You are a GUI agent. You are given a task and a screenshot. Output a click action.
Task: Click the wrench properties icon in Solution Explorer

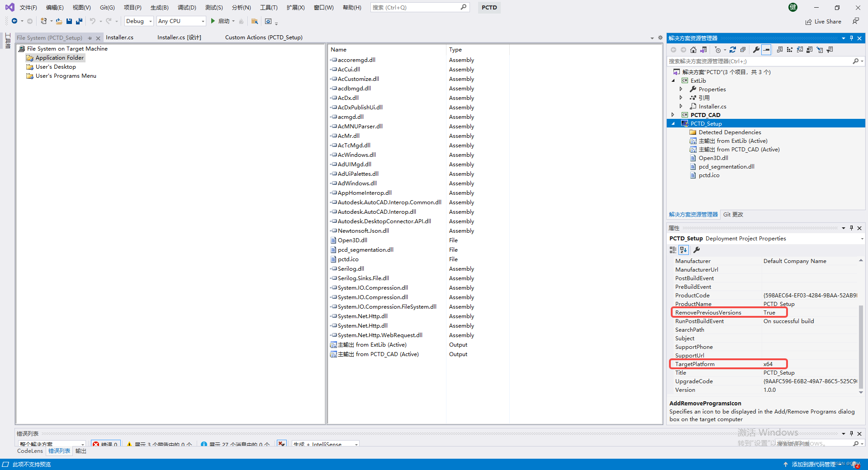pyautogui.click(x=756, y=50)
